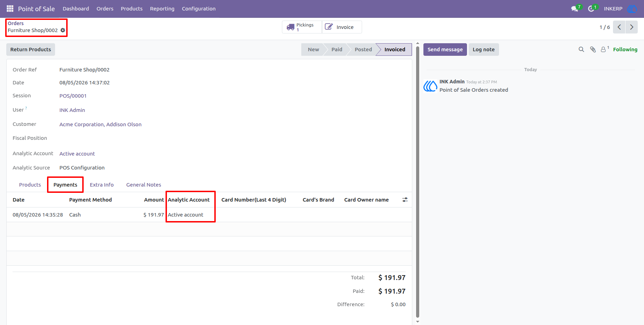Click the Return Products button
This screenshot has height=325, width=644.
[x=31, y=50]
